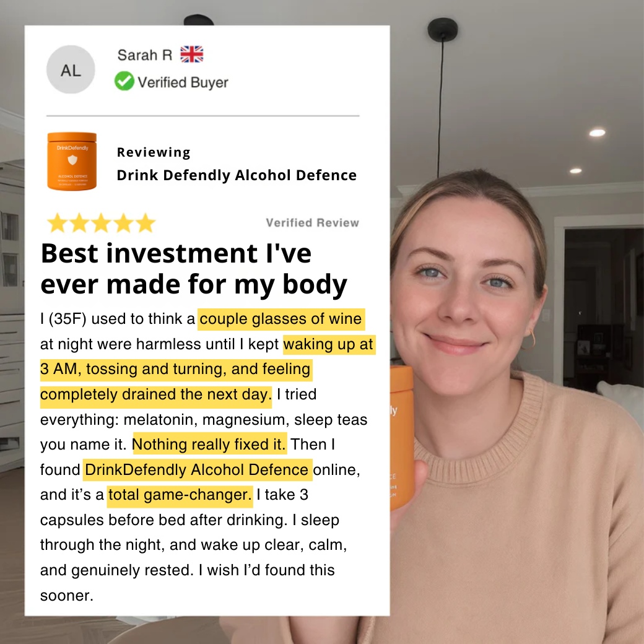644x644 pixels.
Task: Click the Verified Review label
Action: pyautogui.click(x=313, y=222)
